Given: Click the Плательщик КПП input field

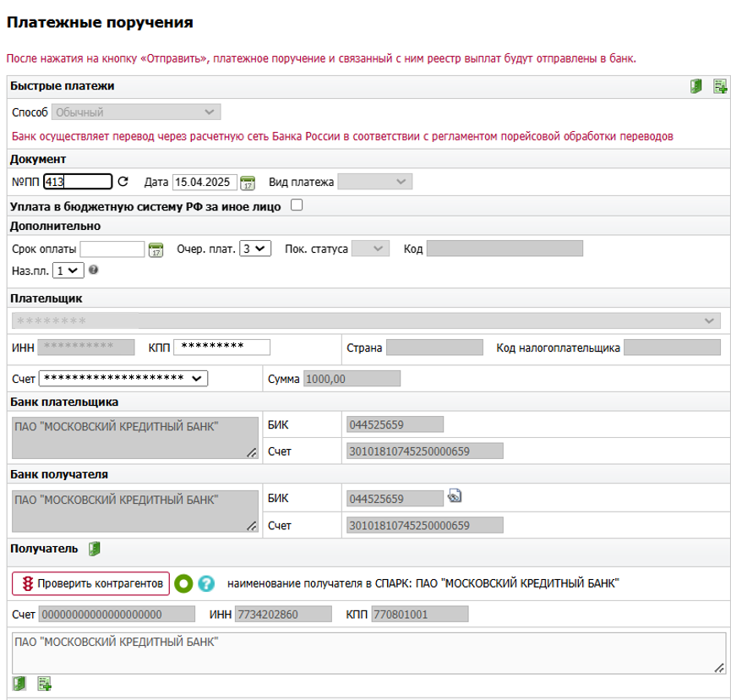Looking at the screenshot, I should 222,347.
